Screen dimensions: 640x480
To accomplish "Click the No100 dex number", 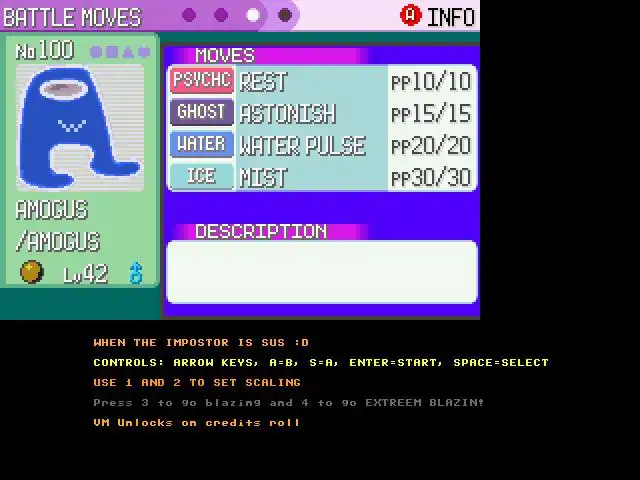I will tap(44, 51).
